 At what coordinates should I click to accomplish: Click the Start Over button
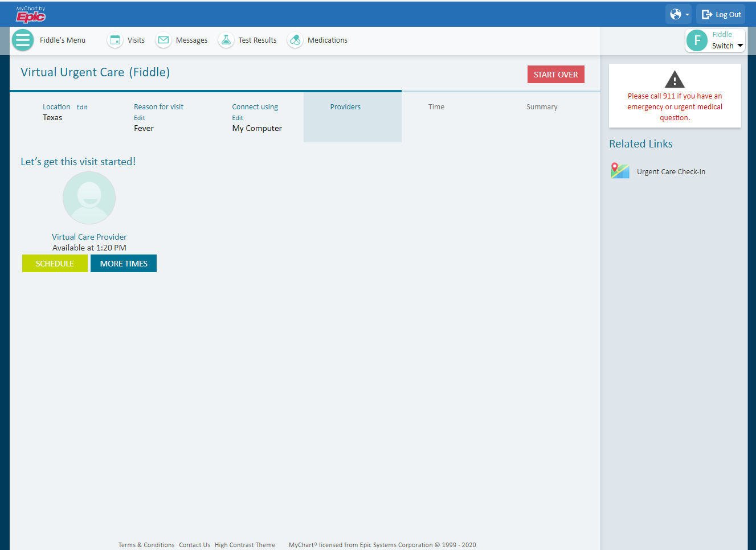tap(555, 75)
